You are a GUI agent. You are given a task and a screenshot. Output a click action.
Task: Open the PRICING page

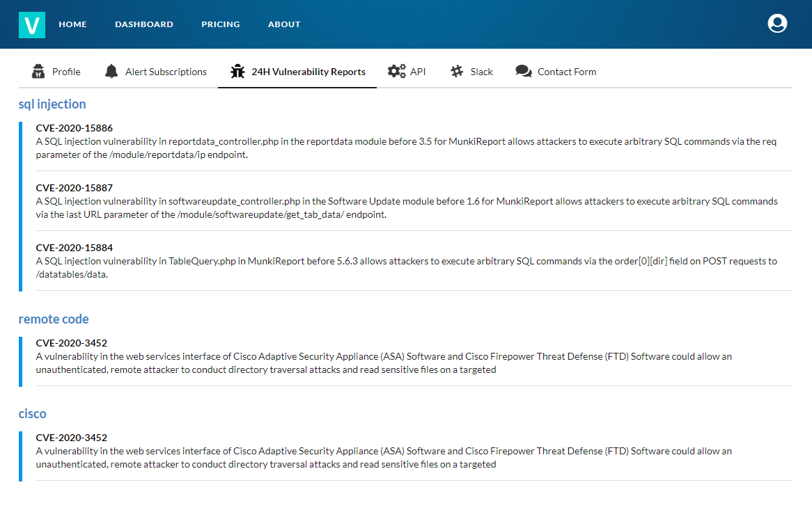click(x=221, y=24)
